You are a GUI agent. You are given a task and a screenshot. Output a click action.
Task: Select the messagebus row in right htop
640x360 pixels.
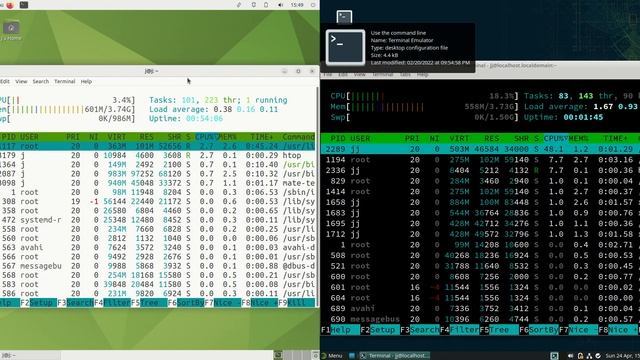click(480, 319)
